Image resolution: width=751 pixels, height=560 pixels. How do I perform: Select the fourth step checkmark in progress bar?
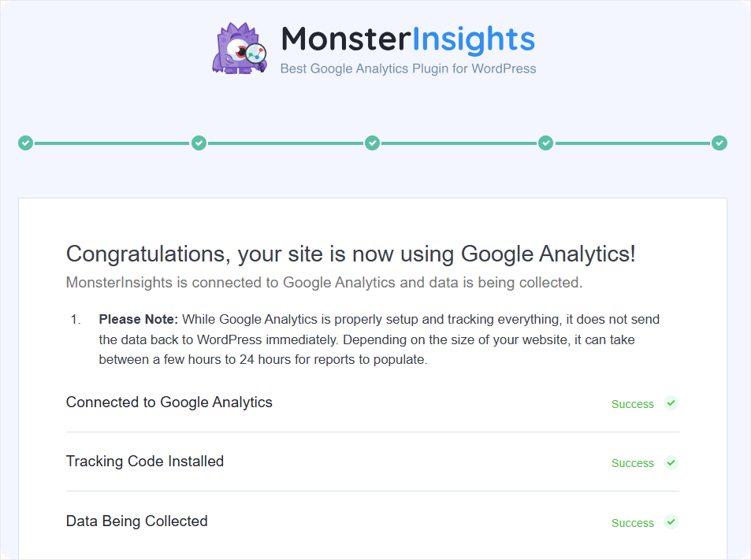click(546, 143)
